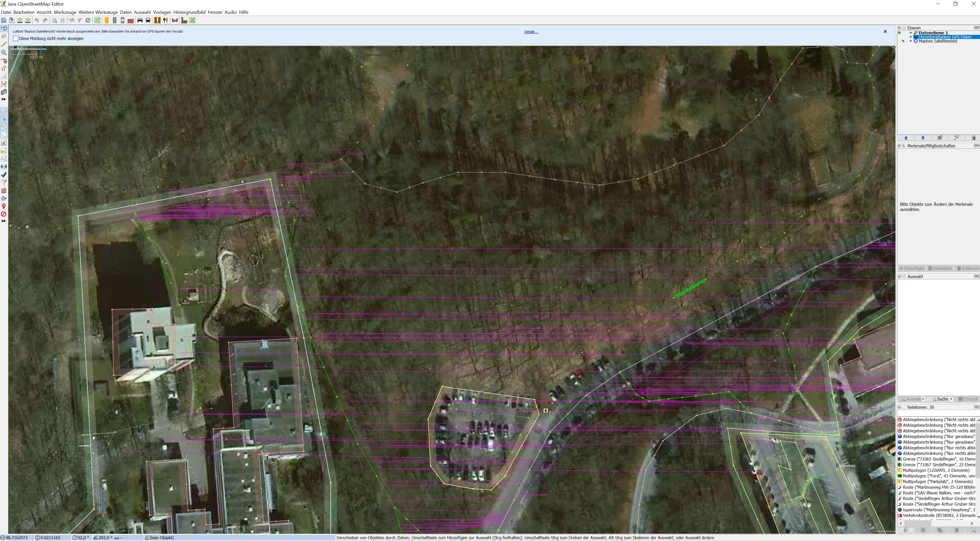Click the car preset toolbar icon
Viewport: 980px width, 541px height.
point(140,21)
